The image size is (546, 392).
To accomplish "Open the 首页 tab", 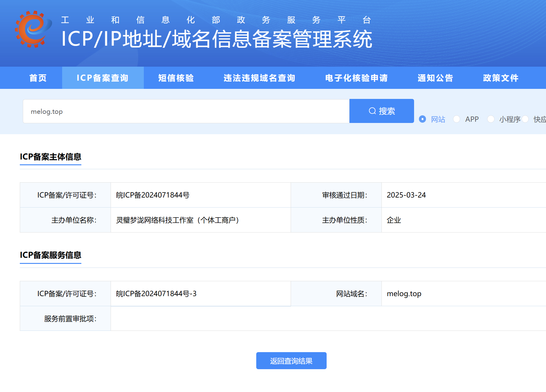I will pyautogui.click(x=38, y=78).
